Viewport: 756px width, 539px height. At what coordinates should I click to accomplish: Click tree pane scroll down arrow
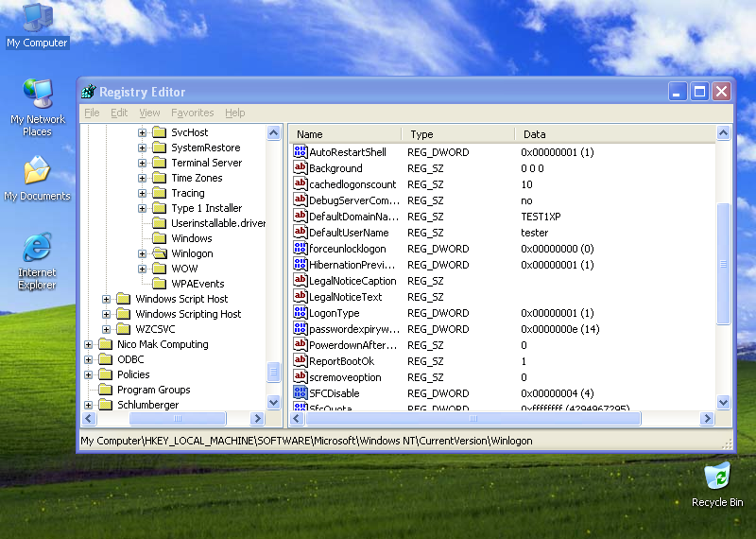tap(273, 402)
